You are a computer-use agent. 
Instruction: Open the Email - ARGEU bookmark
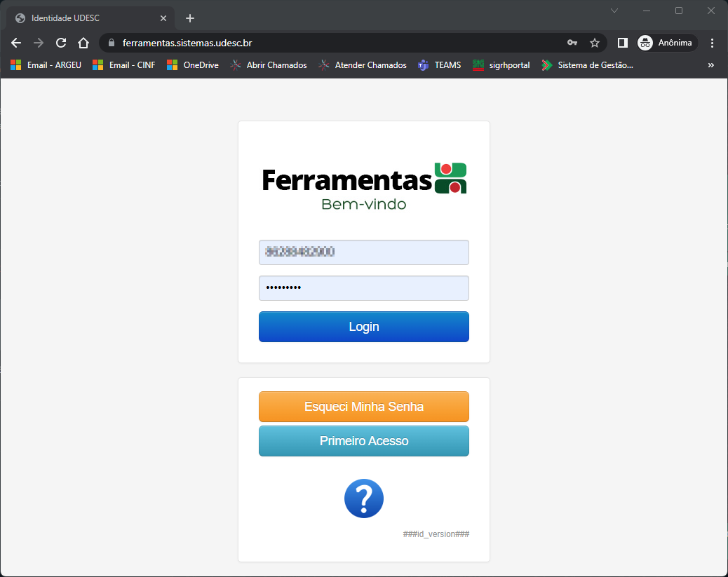[46, 65]
